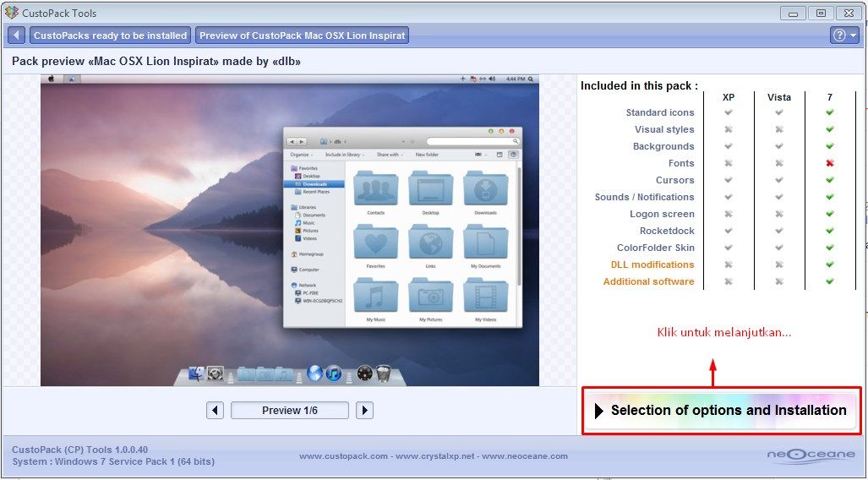Open CustoPacks ready to be installed
Screen dimensions: 868x480
point(110,35)
